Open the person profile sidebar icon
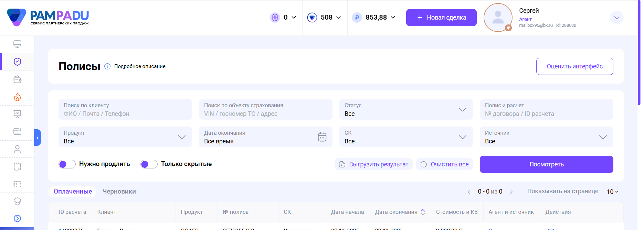Image resolution: width=644 pixels, height=230 pixels. point(17,149)
